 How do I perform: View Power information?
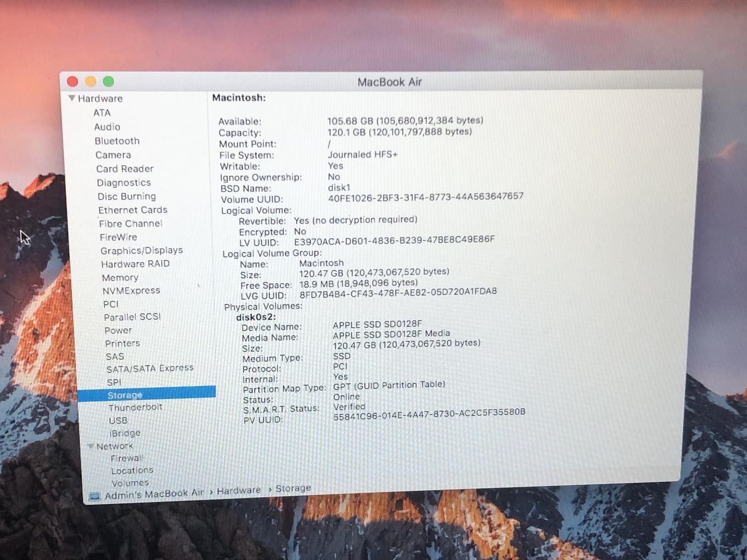(118, 330)
